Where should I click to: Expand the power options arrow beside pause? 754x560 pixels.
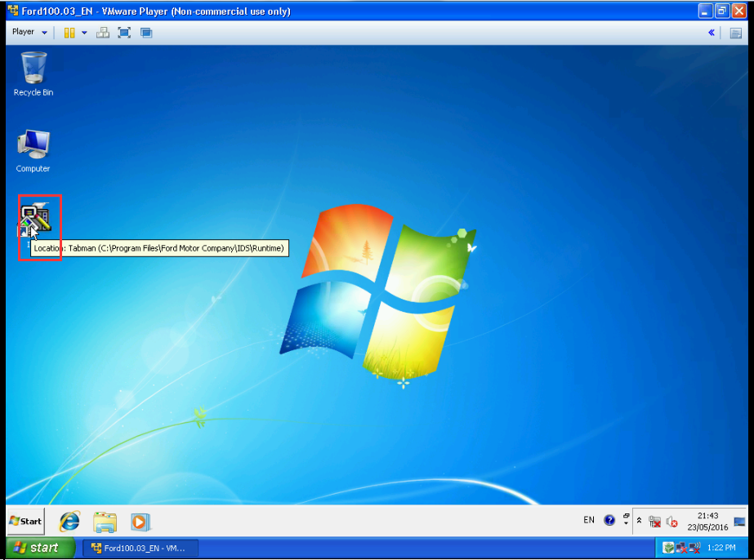tap(85, 33)
